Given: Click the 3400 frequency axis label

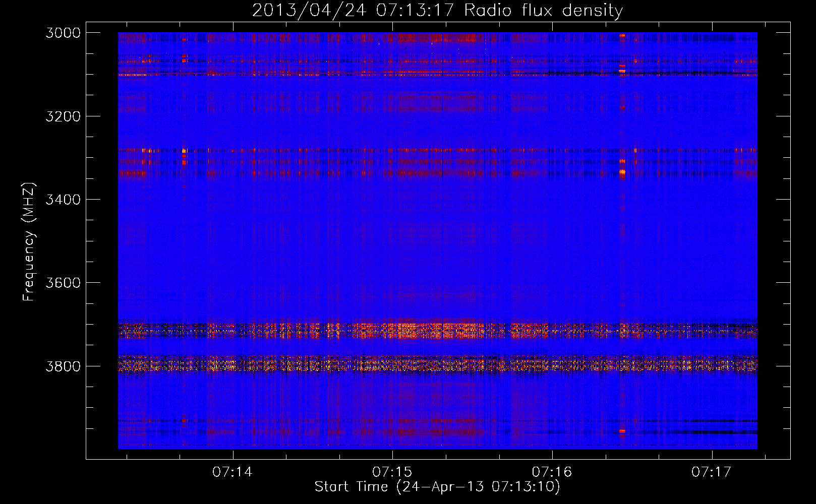Looking at the screenshot, I should (63, 200).
